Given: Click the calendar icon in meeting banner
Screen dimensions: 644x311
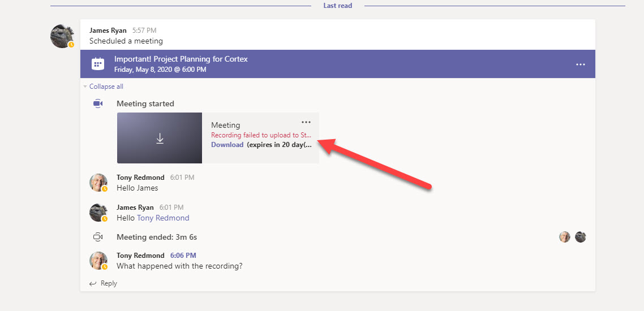Looking at the screenshot, I should [x=97, y=63].
